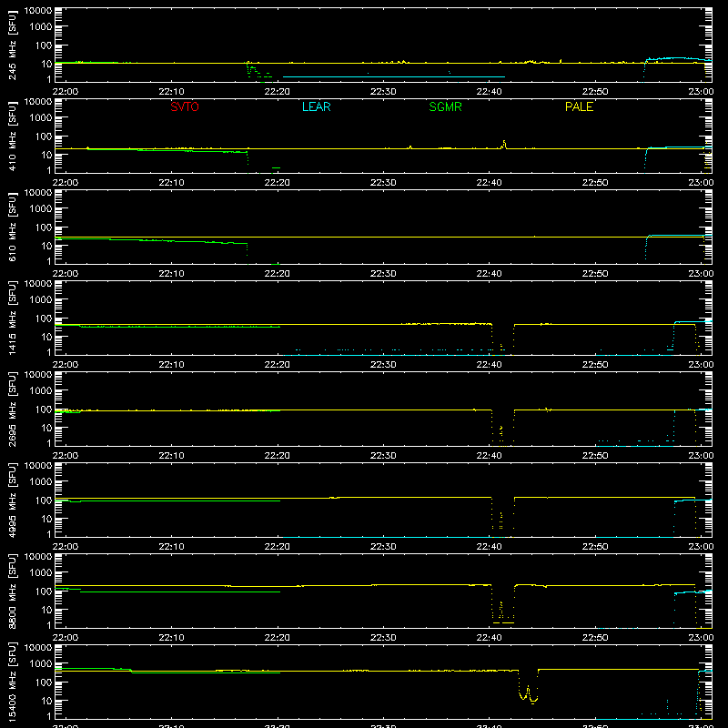Viewport: 728px width, 728px height.
Task: Click 22:50 tick under the 245 MHz plot
Action: [x=595, y=92]
